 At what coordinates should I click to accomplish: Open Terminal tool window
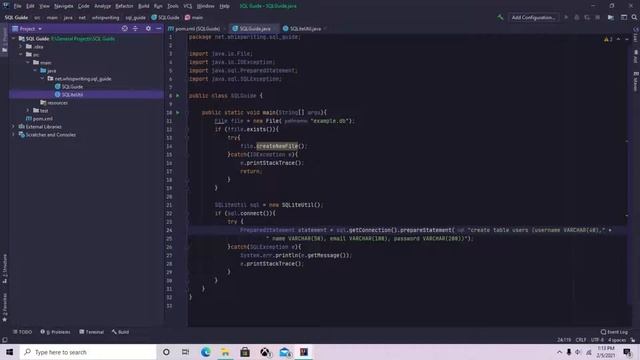coord(91,332)
